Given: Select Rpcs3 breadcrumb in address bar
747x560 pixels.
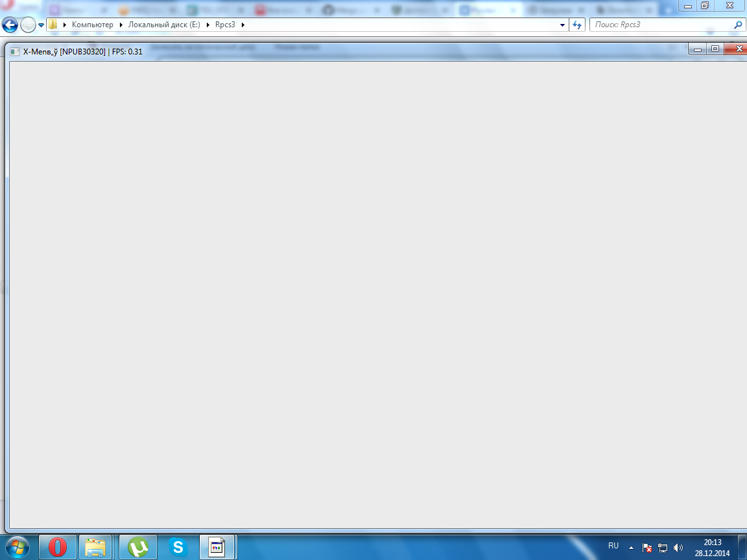Looking at the screenshot, I should (x=225, y=25).
